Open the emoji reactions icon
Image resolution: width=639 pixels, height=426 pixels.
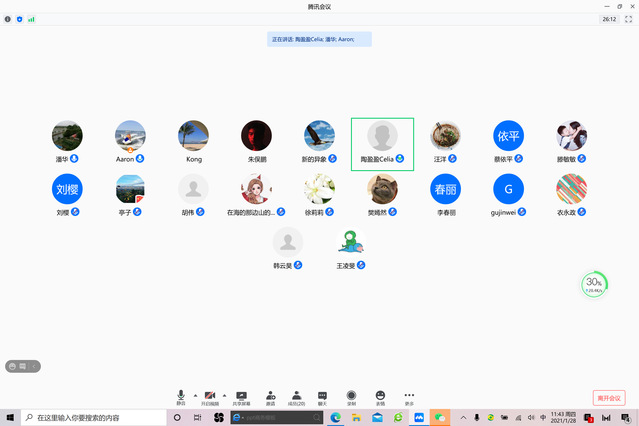coord(380,397)
